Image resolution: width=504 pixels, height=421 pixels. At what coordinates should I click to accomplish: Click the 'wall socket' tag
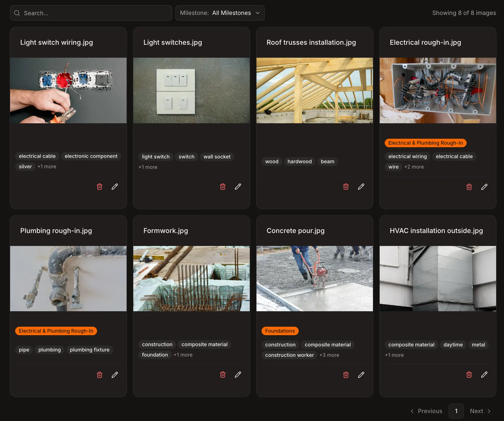(217, 157)
